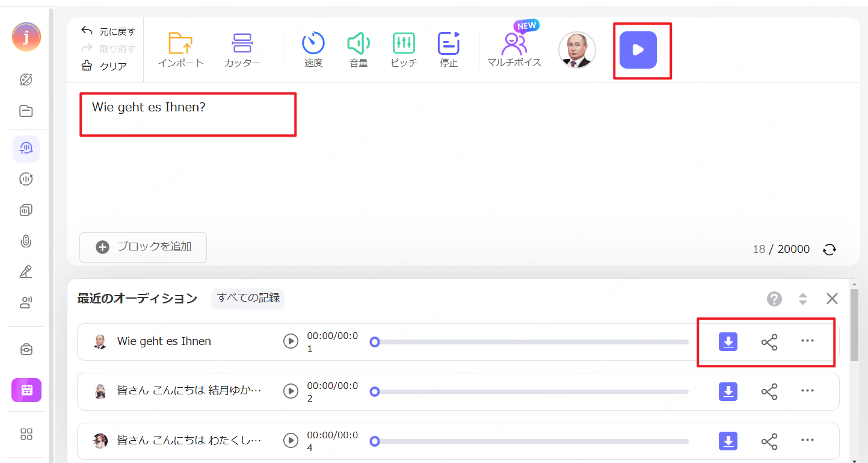Screen dimensions: 868x463
Task: Click the audition list vertical scrollbar
Action: point(854,325)
